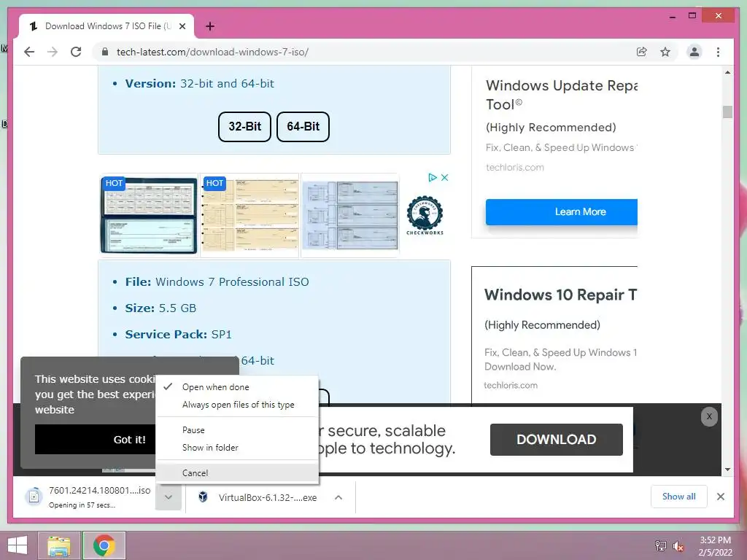Click the 64-Bit download button

click(x=303, y=127)
